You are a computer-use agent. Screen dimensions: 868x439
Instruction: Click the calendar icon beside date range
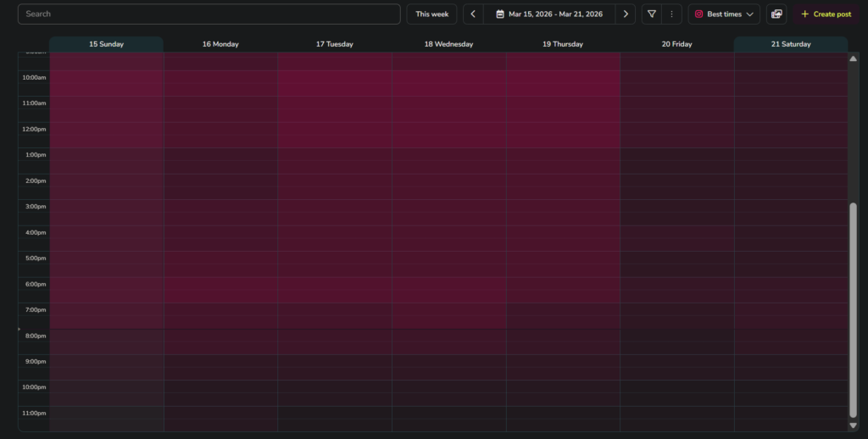500,14
